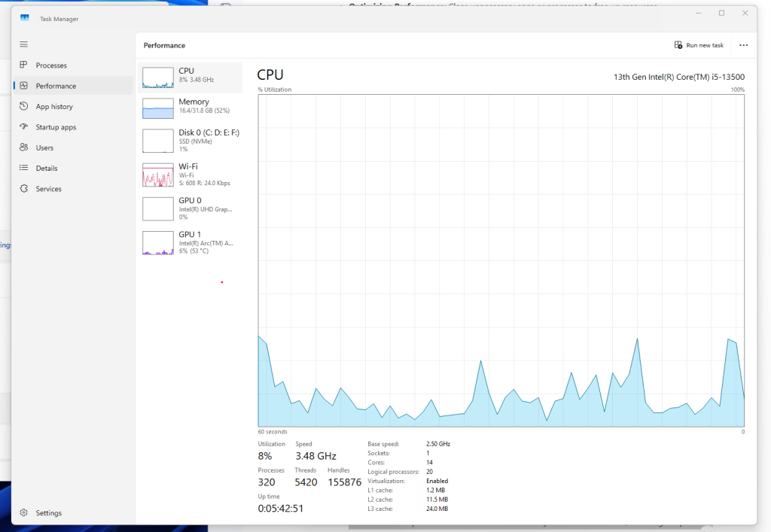
Task: Click the 155876 handles value
Action: [345, 482]
